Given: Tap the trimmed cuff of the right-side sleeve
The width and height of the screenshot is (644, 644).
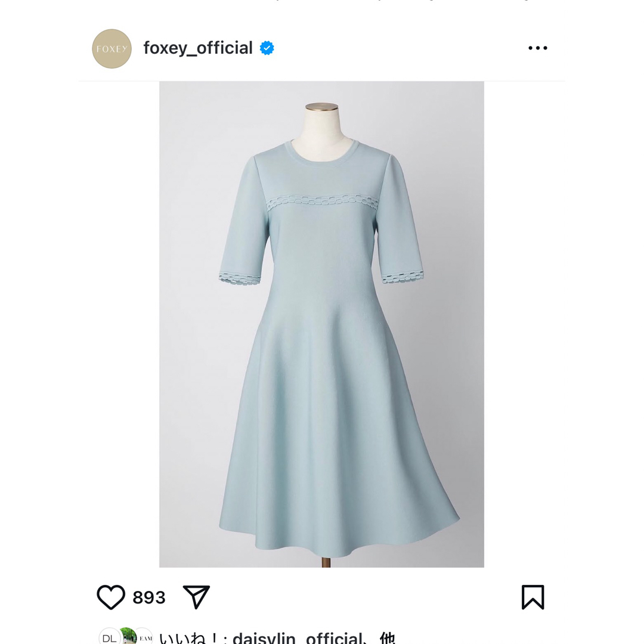Looking at the screenshot, I should tap(402, 277).
